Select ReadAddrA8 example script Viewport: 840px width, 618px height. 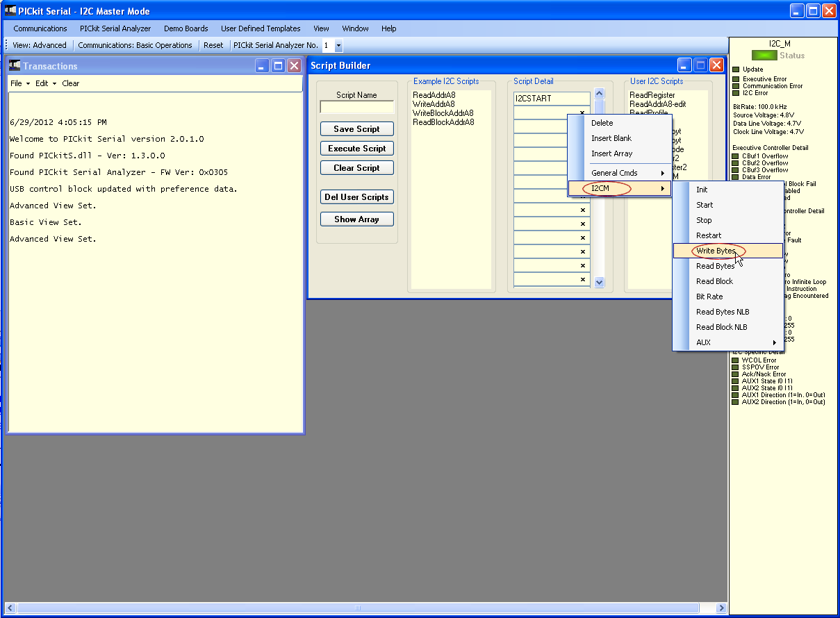click(434, 95)
